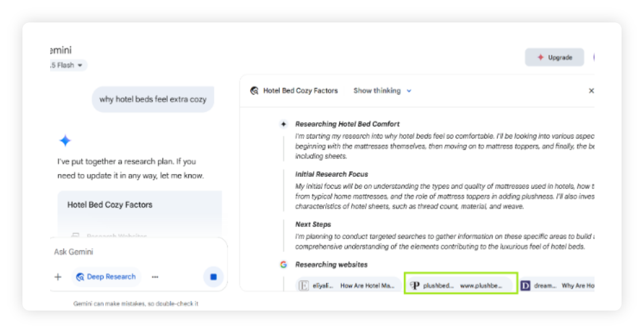Click the Ask Gemini input field

tap(132, 252)
